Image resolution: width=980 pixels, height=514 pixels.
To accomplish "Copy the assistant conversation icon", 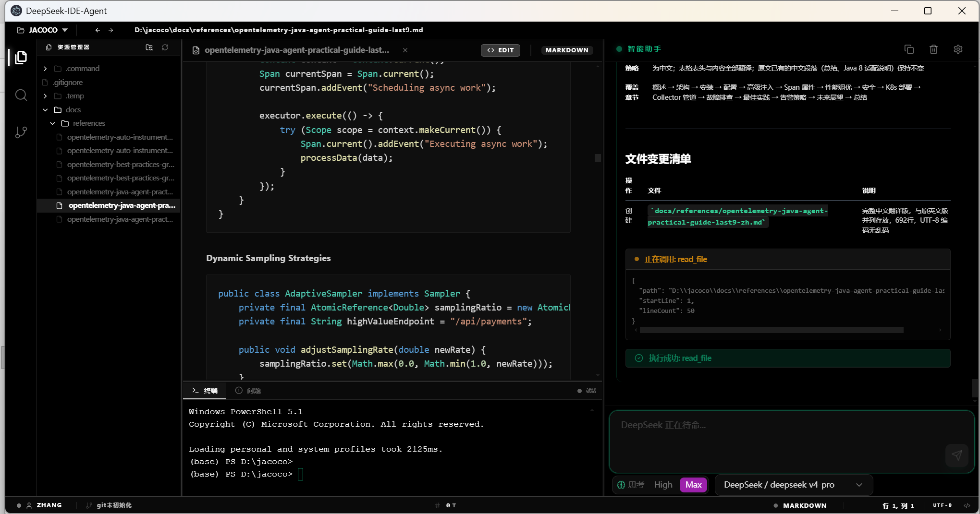I will coord(909,49).
